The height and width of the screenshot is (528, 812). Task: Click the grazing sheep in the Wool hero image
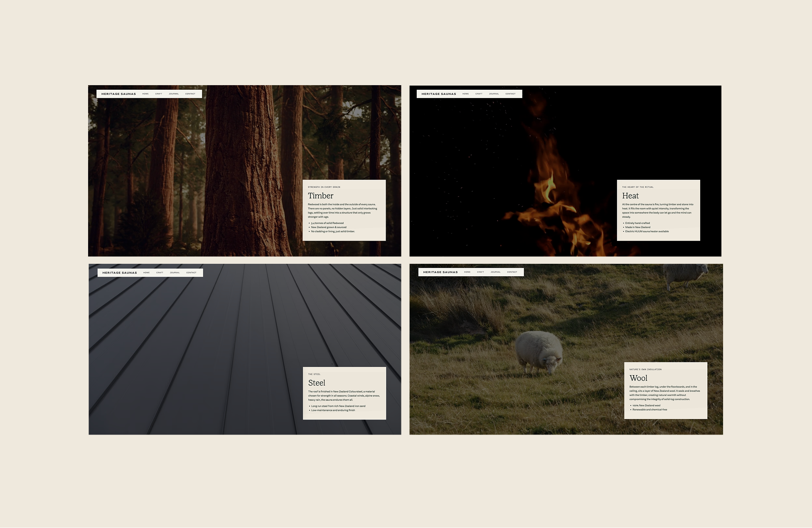(x=539, y=353)
